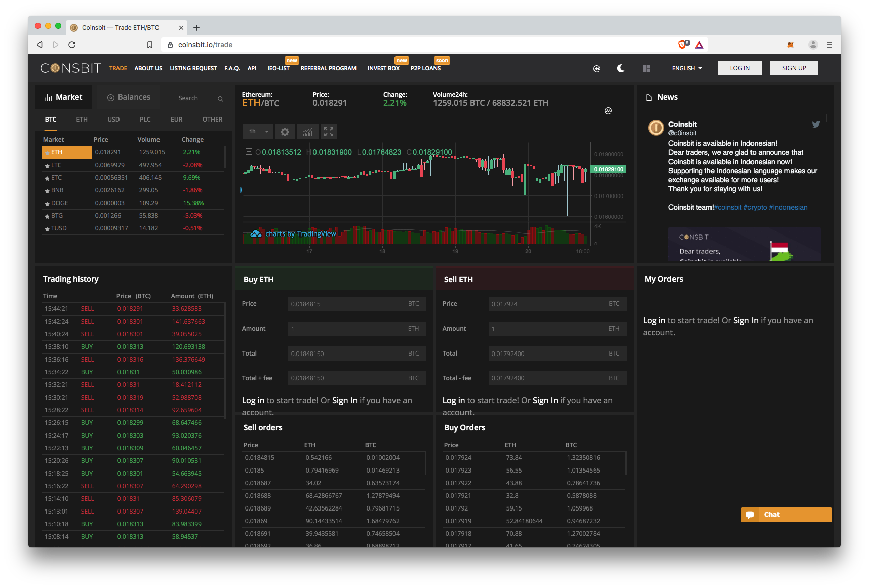Open INVEST BOX from the navigation
This screenshot has height=588, width=869.
tap(383, 68)
